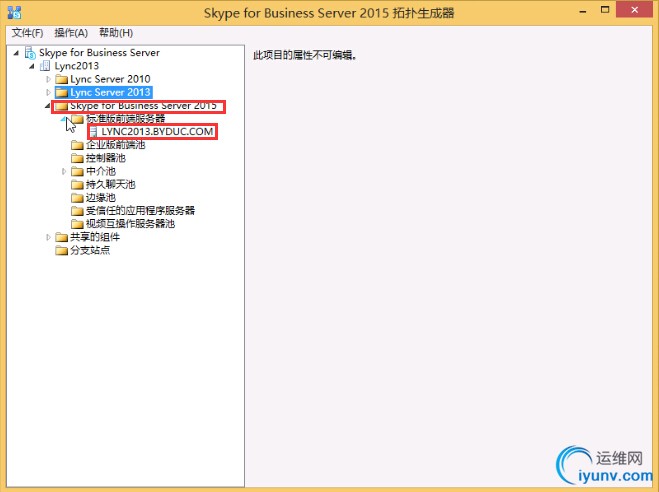Open the 操作(A) menu
The image size is (659, 492).
[71, 33]
